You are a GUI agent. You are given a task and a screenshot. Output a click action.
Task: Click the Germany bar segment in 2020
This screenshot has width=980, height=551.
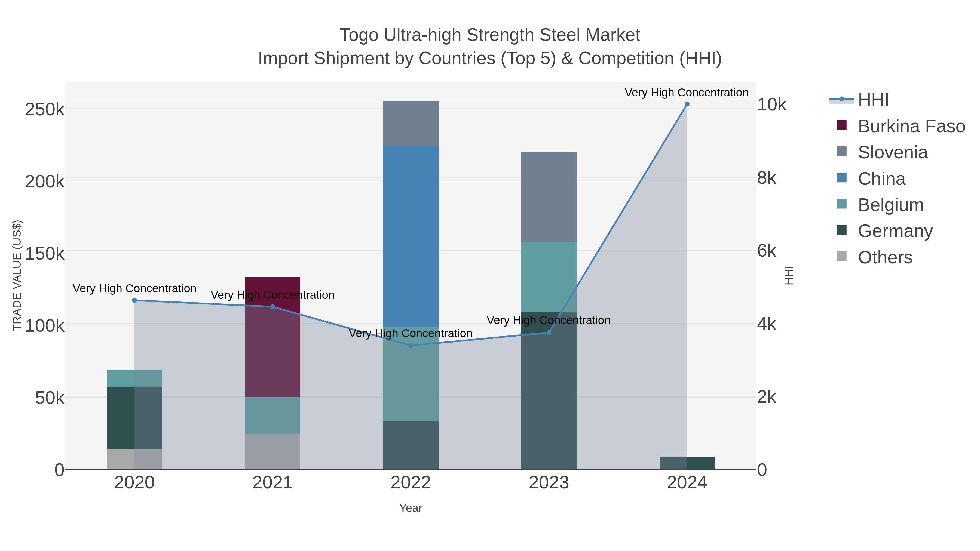click(x=134, y=418)
